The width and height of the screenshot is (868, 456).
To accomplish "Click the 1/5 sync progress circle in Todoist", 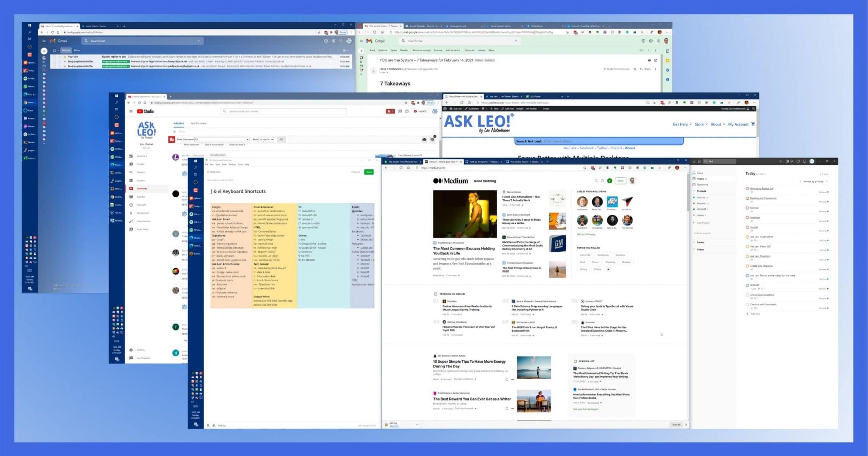I will pyautogui.click(x=788, y=161).
